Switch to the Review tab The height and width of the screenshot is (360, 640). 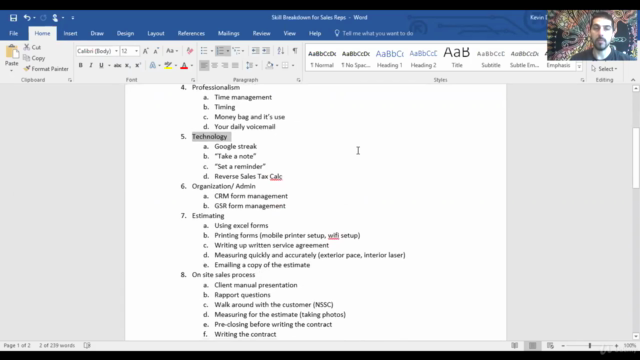261,33
